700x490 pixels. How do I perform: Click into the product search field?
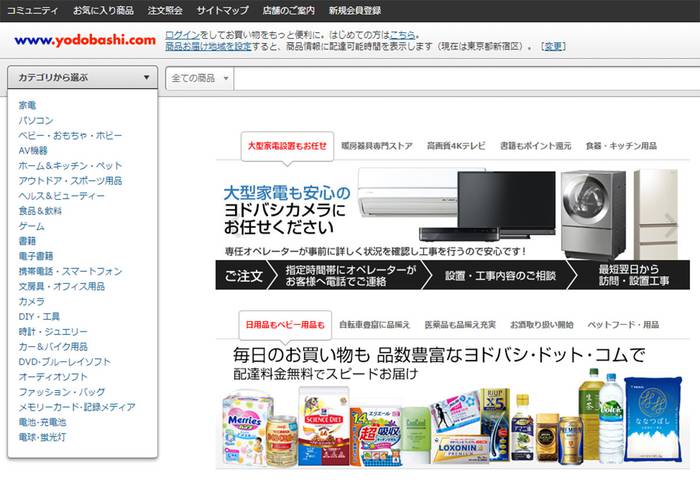point(467,79)
